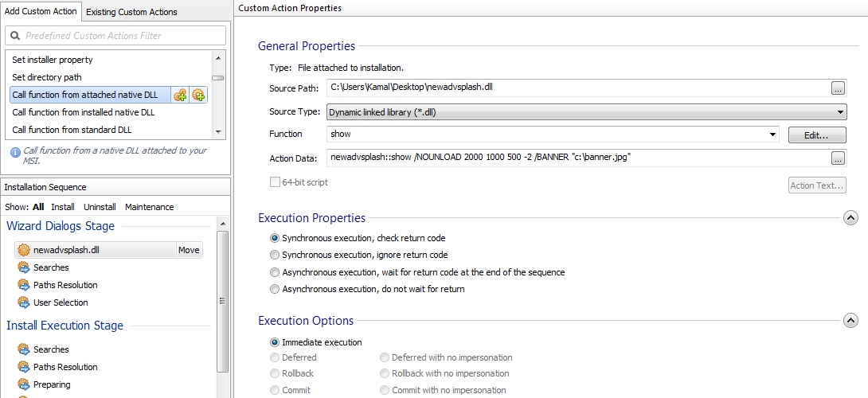Select Synchronous execution, ignore return code

pyautogui.click(x=275, y=256)
